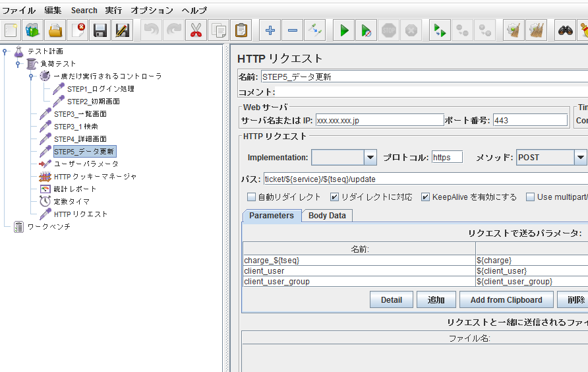Switch to the Body Data tab
Image resolution: width=588 pixels, height=372 pixels.
point(327,216)
